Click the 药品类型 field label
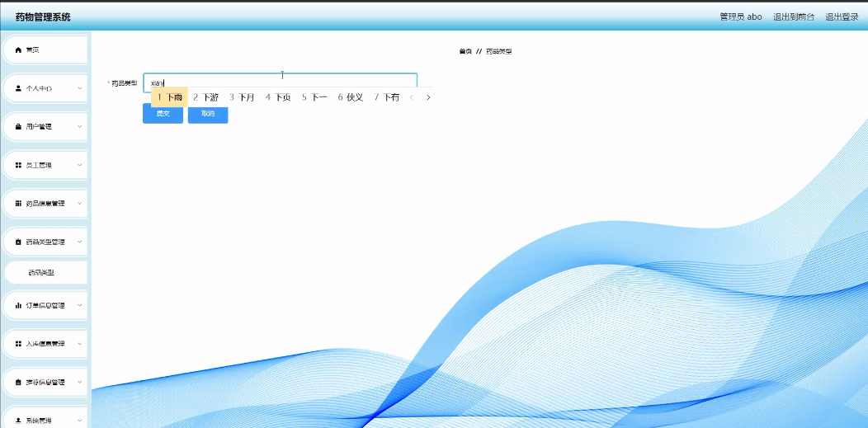 124,83
